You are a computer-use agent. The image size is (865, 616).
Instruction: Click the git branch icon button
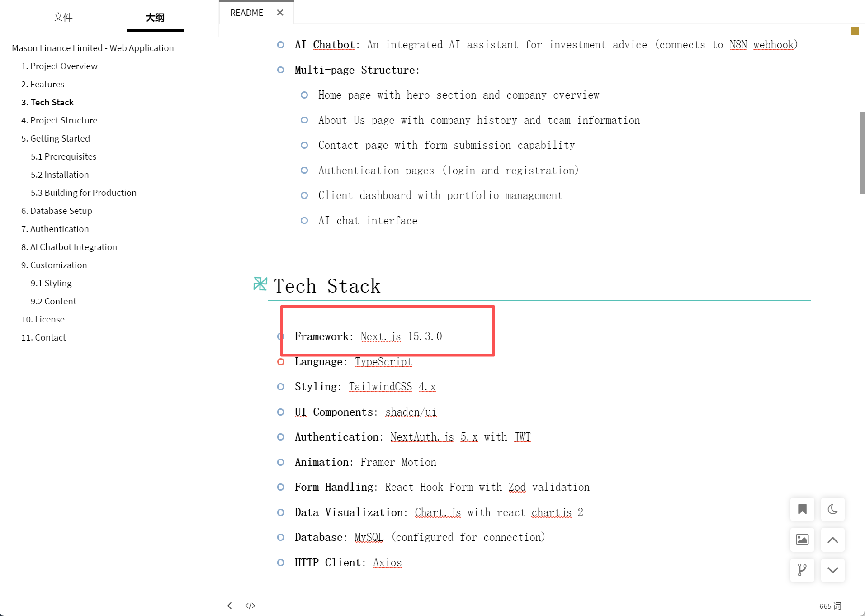802,570
